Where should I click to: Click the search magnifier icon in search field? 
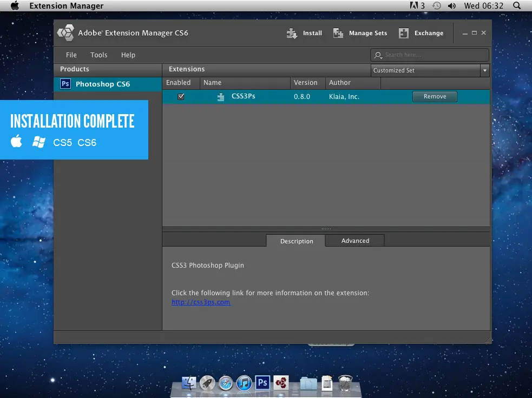pyautogui.click(x=378, y=55)
